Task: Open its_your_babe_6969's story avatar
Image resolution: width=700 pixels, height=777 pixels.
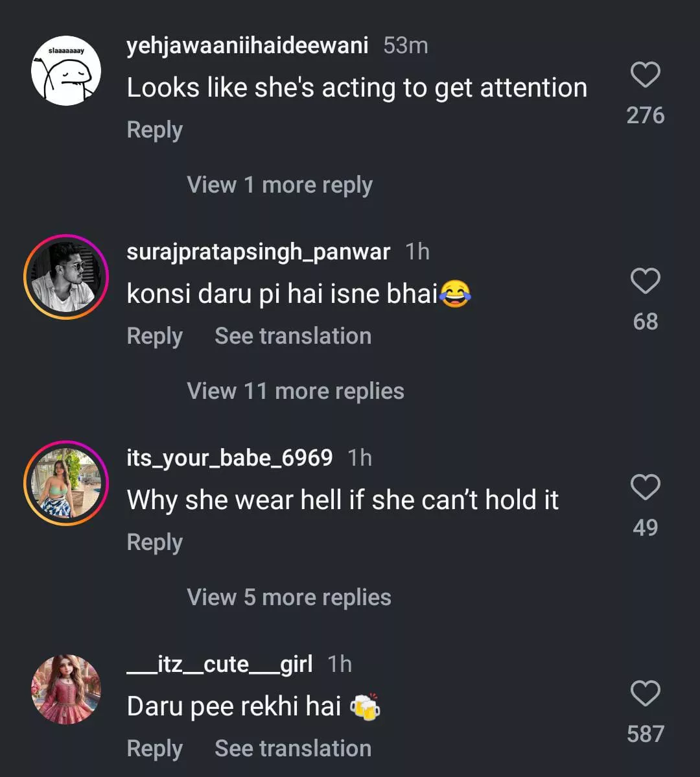Action: click(66, 483)
